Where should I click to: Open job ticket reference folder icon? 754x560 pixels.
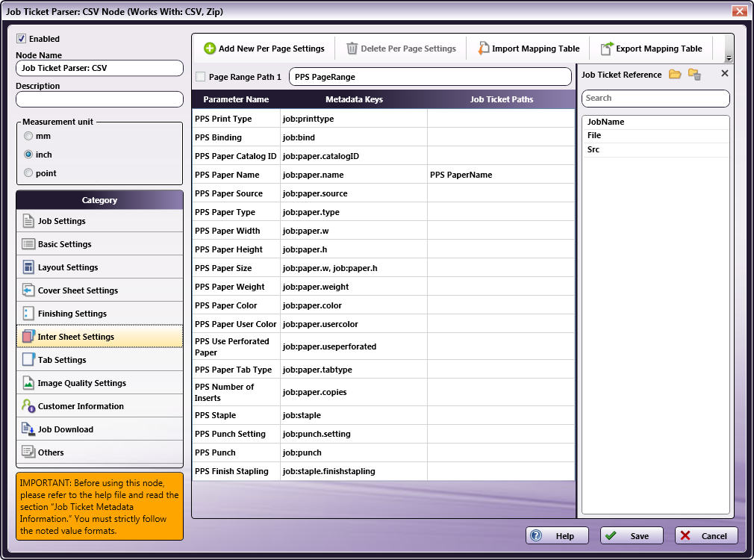tap(675, 74)
